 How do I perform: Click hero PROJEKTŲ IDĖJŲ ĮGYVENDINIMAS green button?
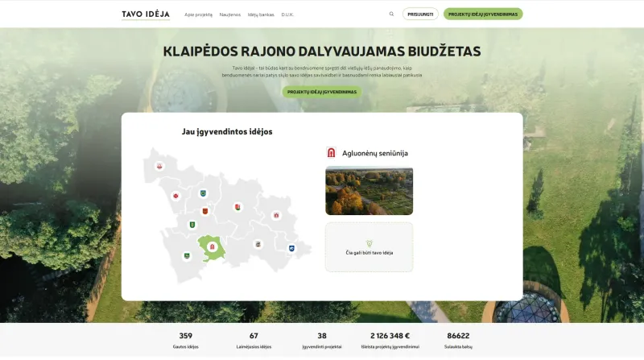point(322,92)
